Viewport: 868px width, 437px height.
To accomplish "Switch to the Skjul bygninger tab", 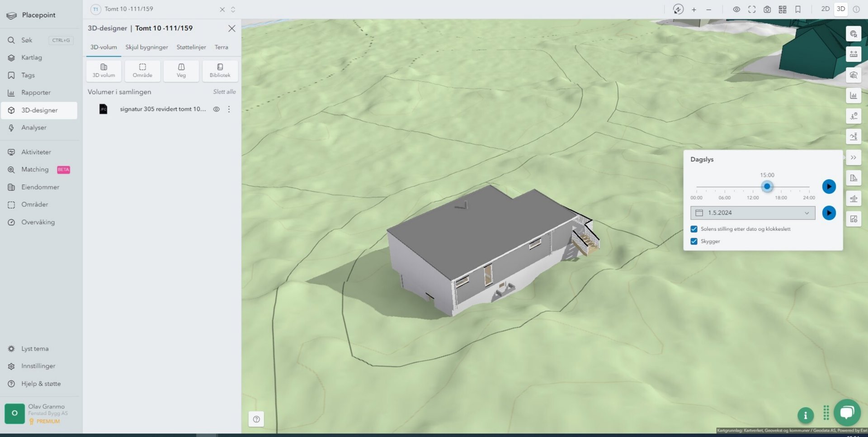I will [x=146, y=47].
